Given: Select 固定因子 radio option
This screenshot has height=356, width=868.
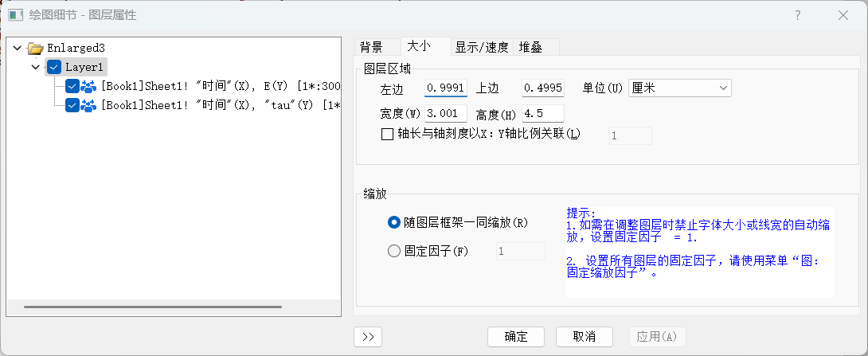Looking at the screenshot, I should point(394,252).
